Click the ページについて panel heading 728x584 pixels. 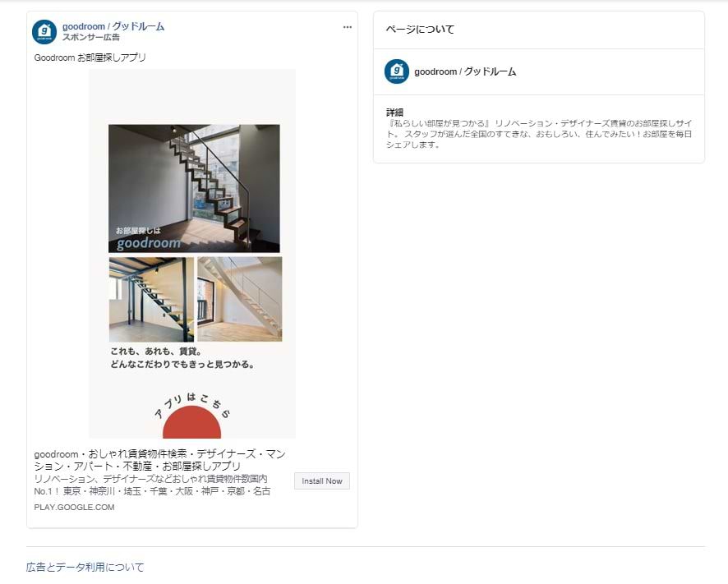420,30
